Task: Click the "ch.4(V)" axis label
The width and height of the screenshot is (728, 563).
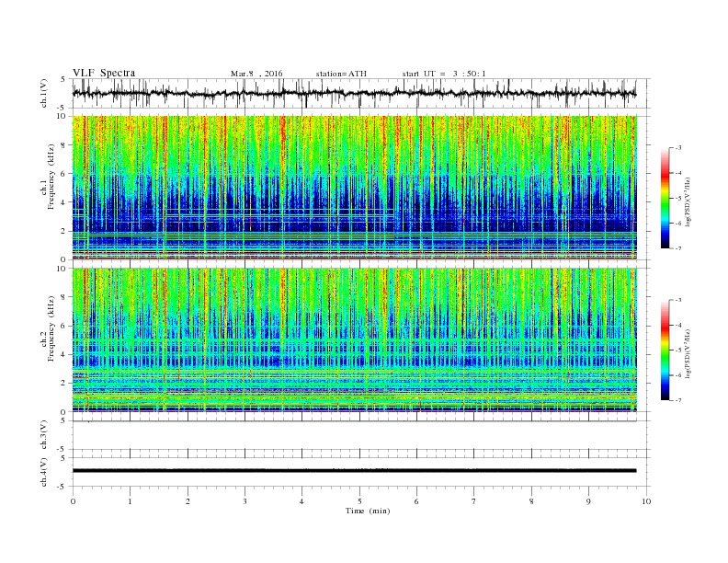Action: (x=44, y=472)
